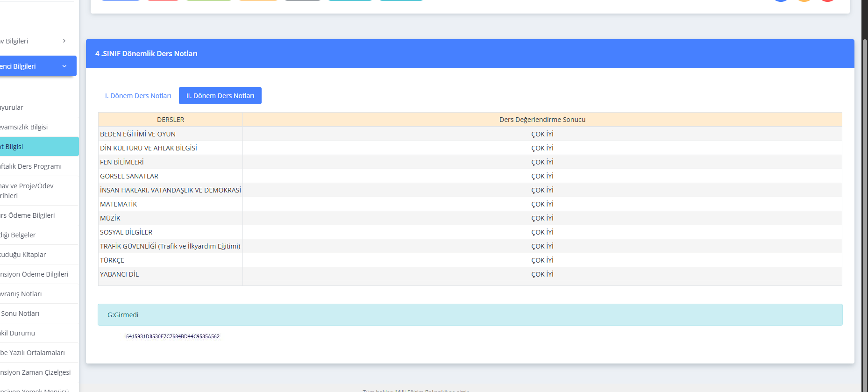Collapse the Öğrenci Bilgileri dropdown chevron

pyautogui.click(x=64, y=66)
